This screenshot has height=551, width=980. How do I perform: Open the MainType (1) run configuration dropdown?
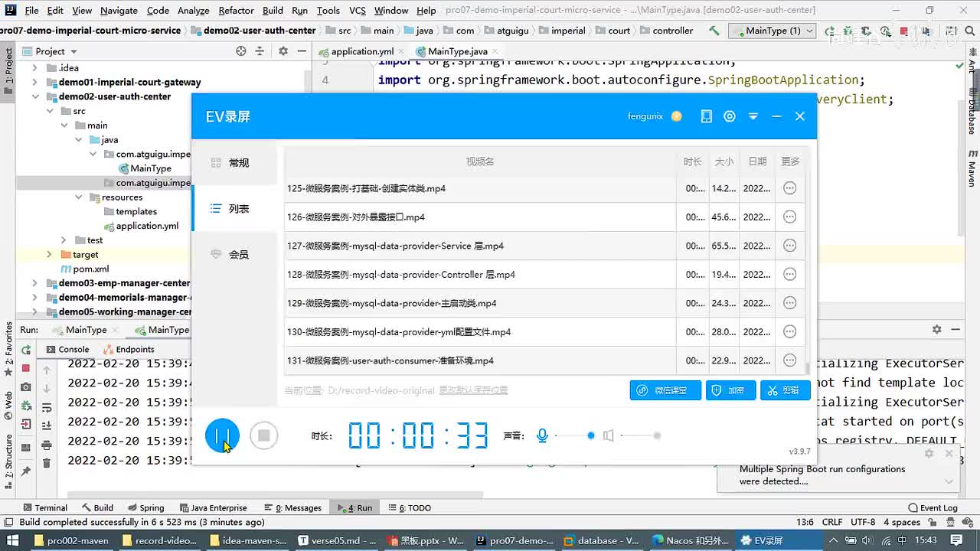coord(771,31)
